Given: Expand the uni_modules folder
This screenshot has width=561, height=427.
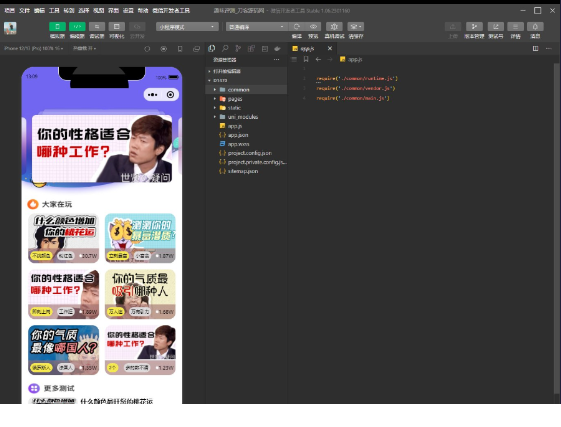Looking at the screenshot, I should click(246, 117).
